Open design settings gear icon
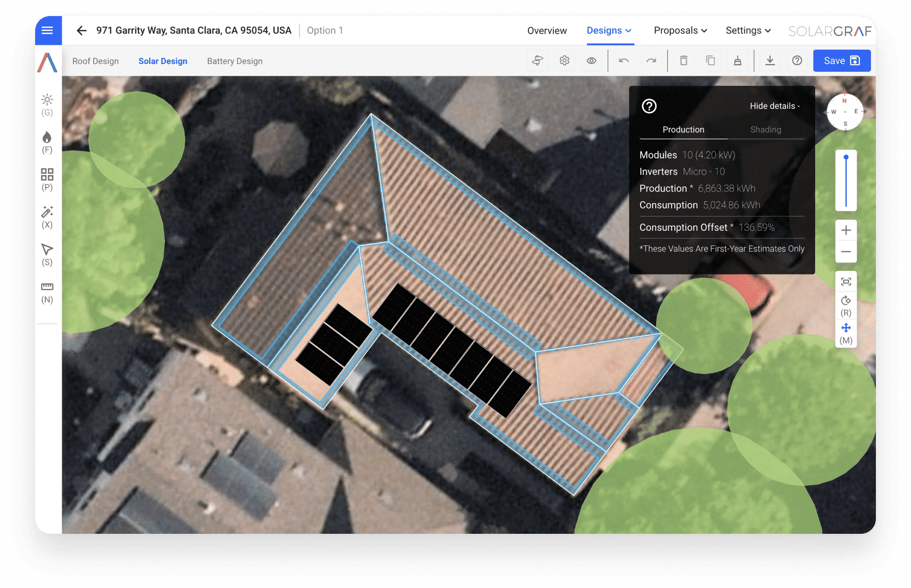 564,61
